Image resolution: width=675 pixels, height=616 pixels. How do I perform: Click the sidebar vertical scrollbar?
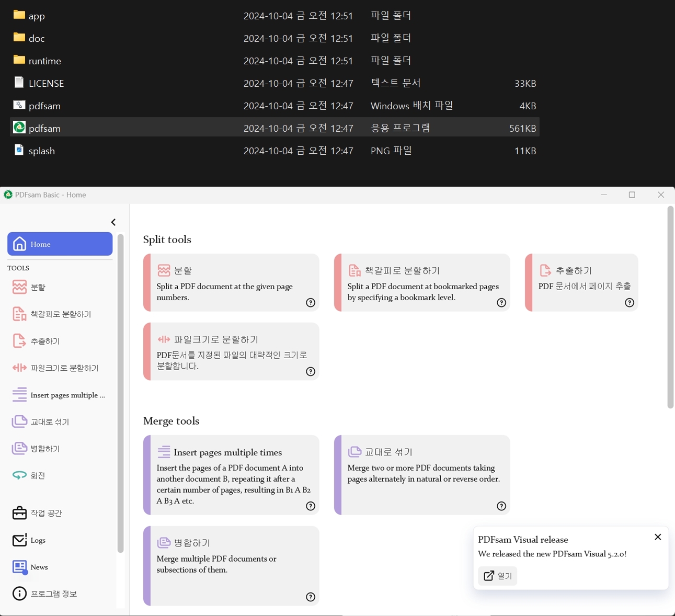click(x=120, y=393)
